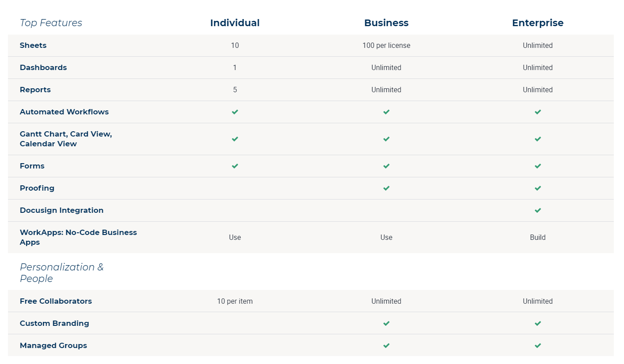Image resolution: width=624 pixels, height=364 pixels.
Task: Click the Forms checkmark under Enterprise
Action: pyautogui.click(x=538, y=166)
